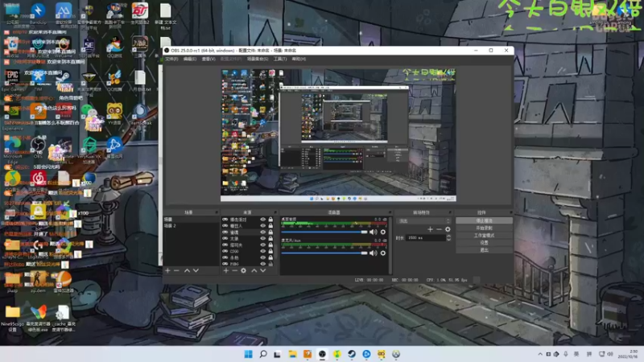The height and width of the screenshot is (362, 644).
Task: Open the 编辑(E) menu
Action: coord(190,59)
